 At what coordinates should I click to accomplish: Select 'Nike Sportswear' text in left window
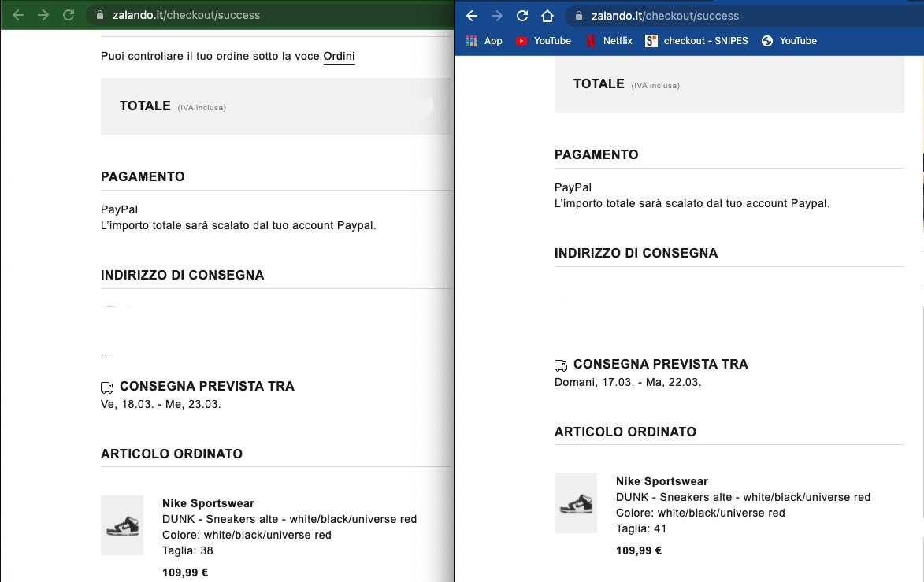pos(208,503)
